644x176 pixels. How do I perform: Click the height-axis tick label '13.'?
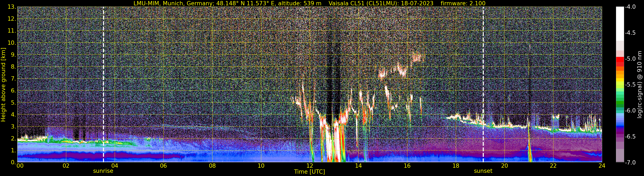pos(12,7)
